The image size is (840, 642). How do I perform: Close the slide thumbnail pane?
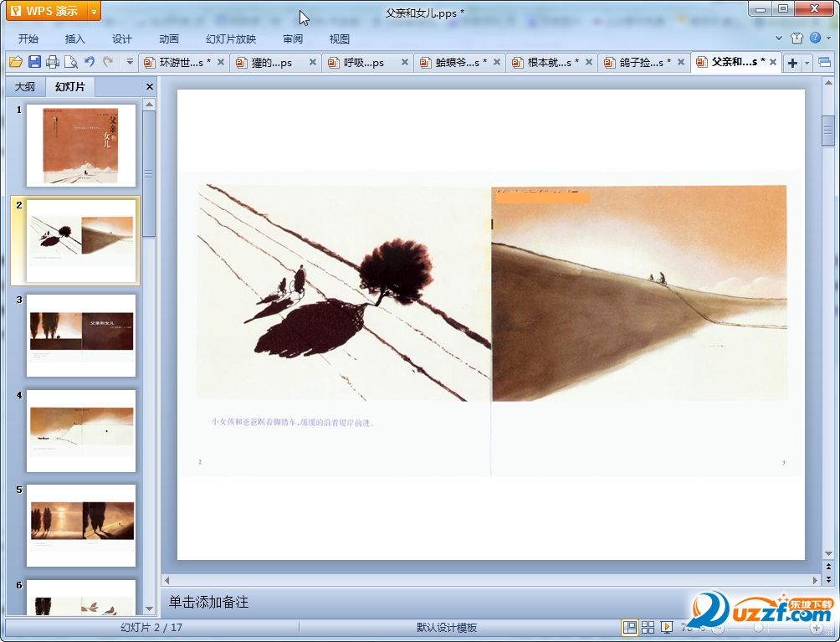tap(150, 87)
